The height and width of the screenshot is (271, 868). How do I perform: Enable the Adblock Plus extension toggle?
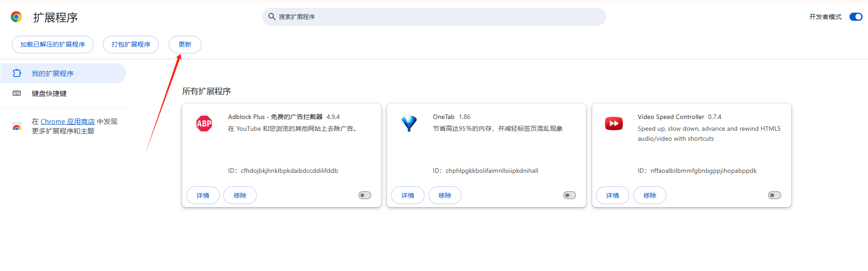click(365, 195)
